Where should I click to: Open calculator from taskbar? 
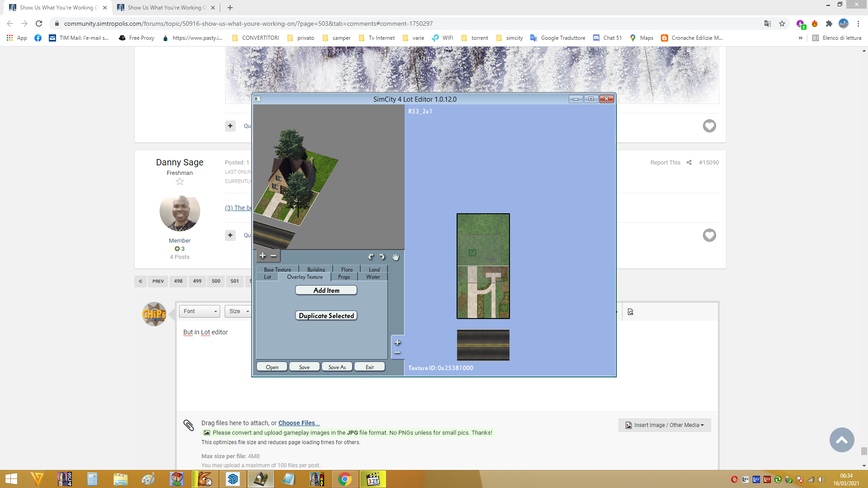click(x=93, y=479)
